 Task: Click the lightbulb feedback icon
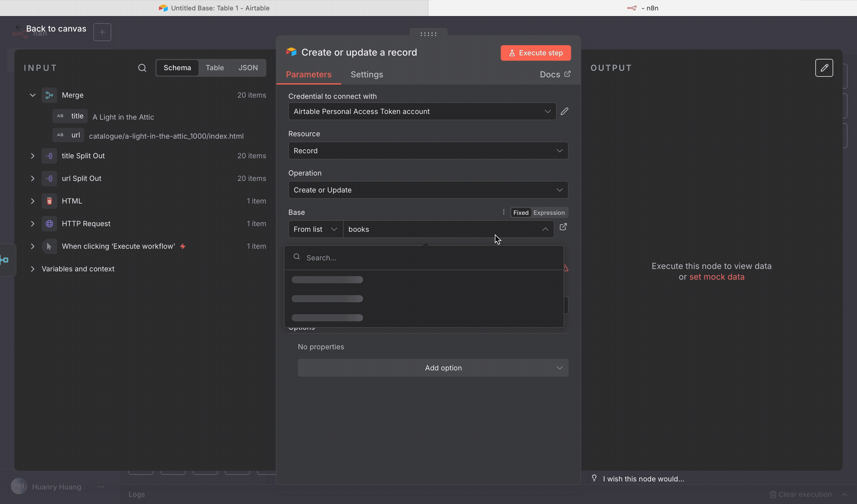point(594,478)
